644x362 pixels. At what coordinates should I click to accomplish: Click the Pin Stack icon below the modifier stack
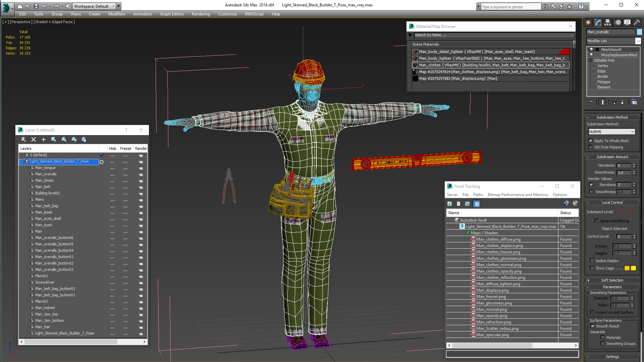click(x=591, y=102)
